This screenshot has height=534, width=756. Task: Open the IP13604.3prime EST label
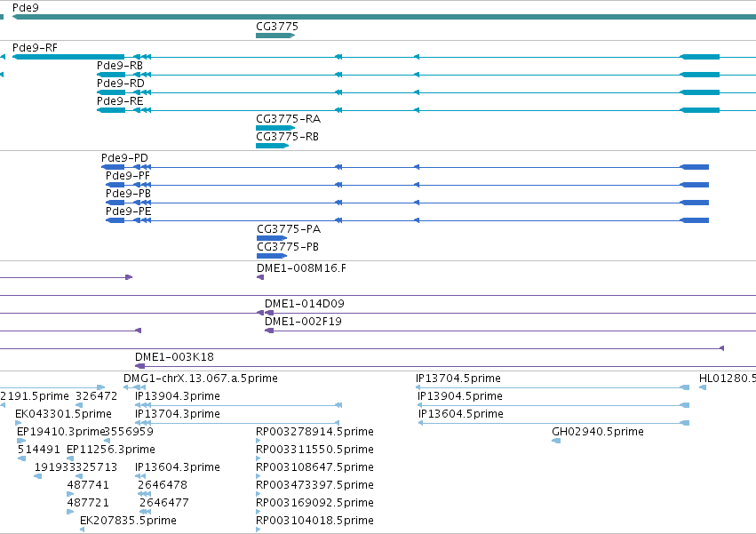click(178, 467)
